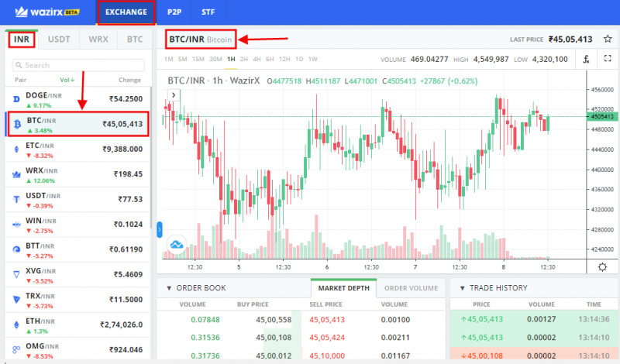Set chart interval to 5M

[x=182, y=60]
